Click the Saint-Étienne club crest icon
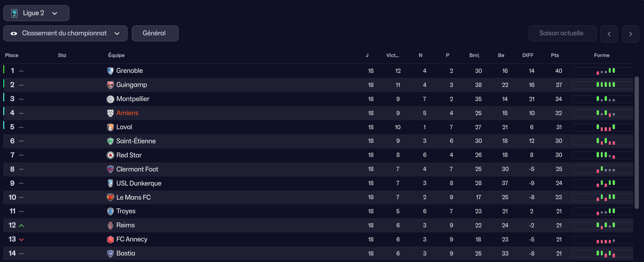 [x=110, y=141]
